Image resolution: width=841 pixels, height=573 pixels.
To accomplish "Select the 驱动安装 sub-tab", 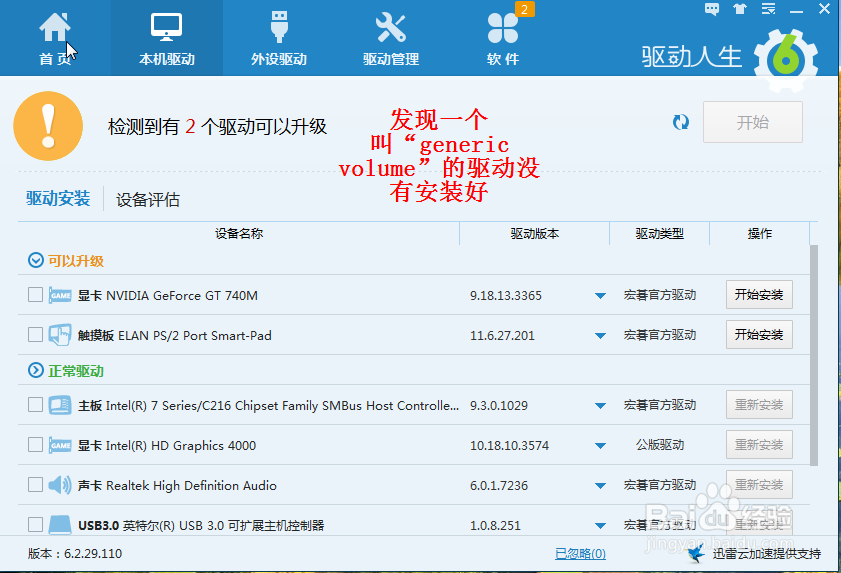I will (58, 199).
